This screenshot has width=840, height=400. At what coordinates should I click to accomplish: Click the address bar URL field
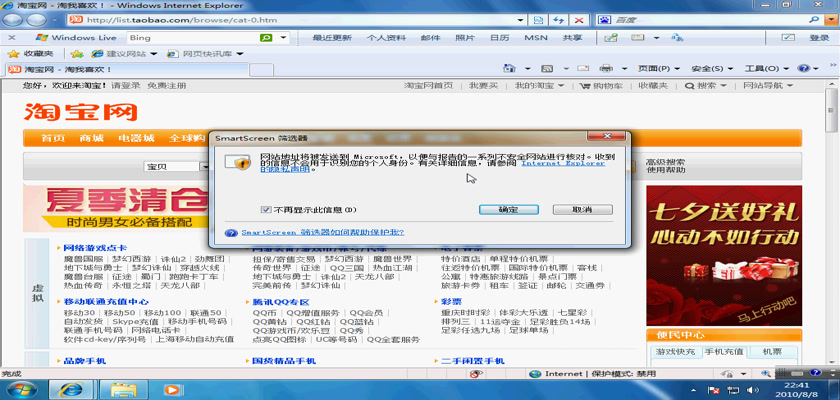(300, 20)
